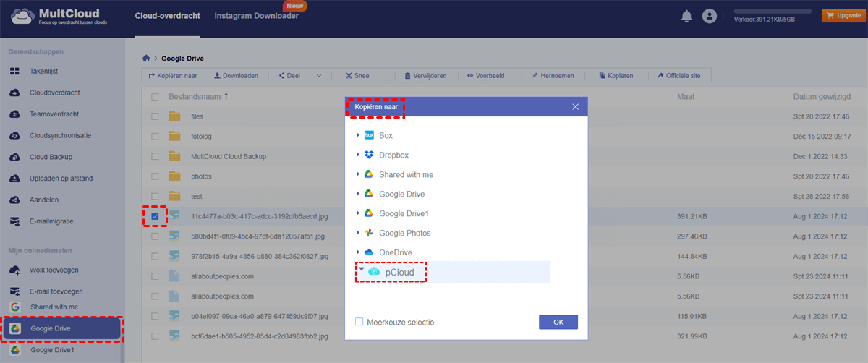Select Google Drive in Mijn onlinediensten
The image size is (868, 363).
(61, 329)
